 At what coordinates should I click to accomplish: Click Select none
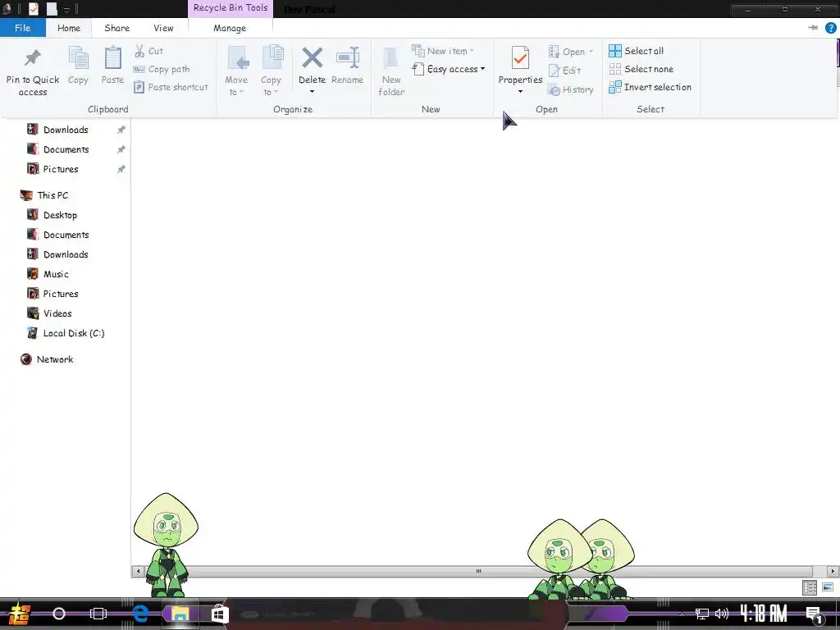pos(641,69)
